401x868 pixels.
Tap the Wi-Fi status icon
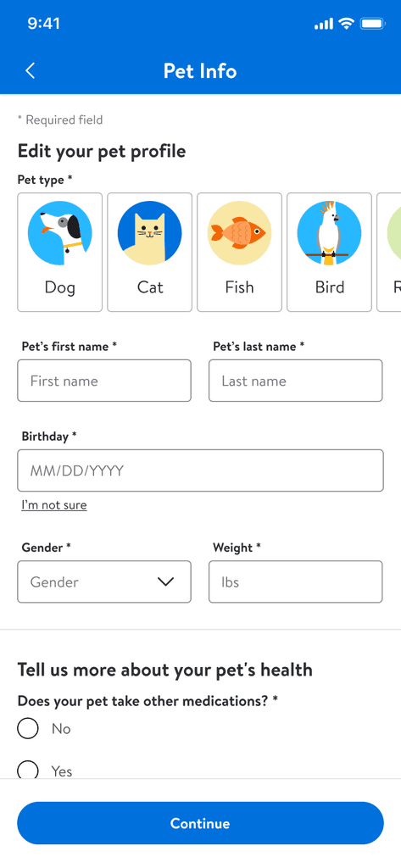[x=347, y=24]
